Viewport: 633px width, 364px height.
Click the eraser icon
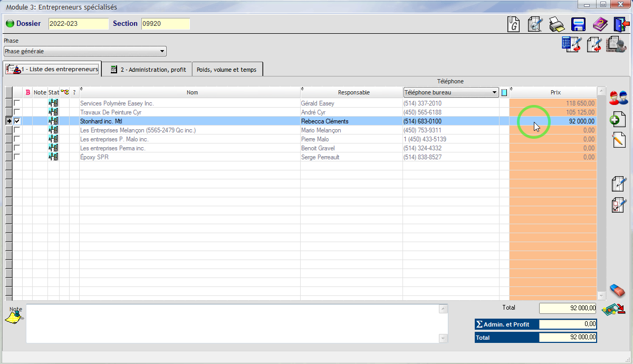pos(617,290)
